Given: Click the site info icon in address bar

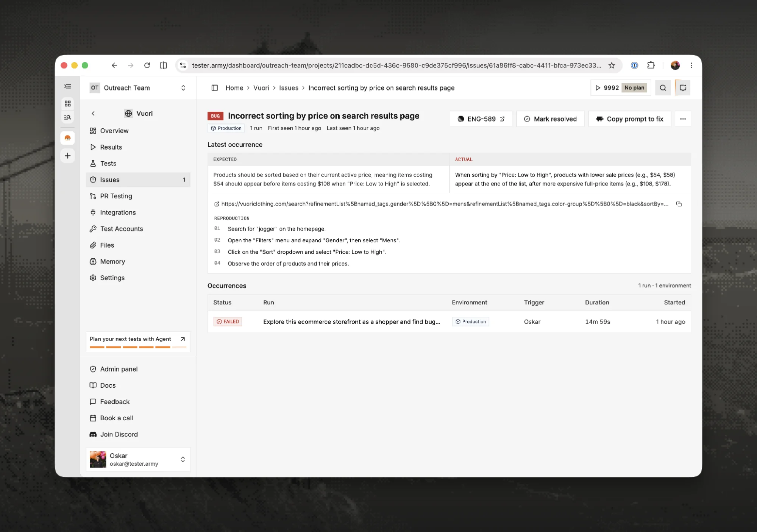Looking at the screenshot, I should 183,66.
